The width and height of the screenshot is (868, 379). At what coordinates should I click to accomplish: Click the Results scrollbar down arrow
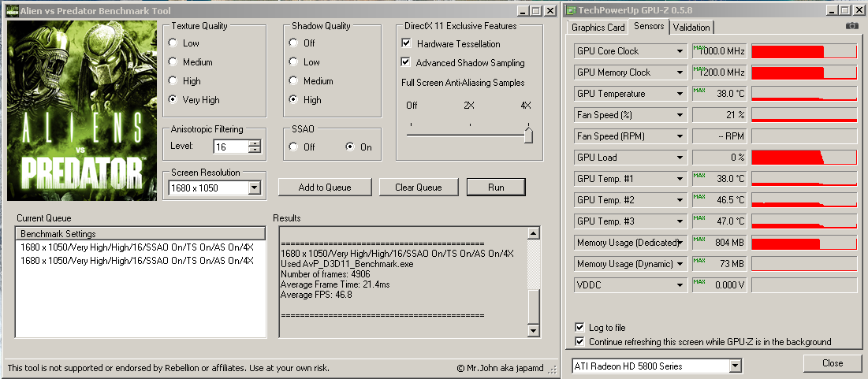[533, 330]
